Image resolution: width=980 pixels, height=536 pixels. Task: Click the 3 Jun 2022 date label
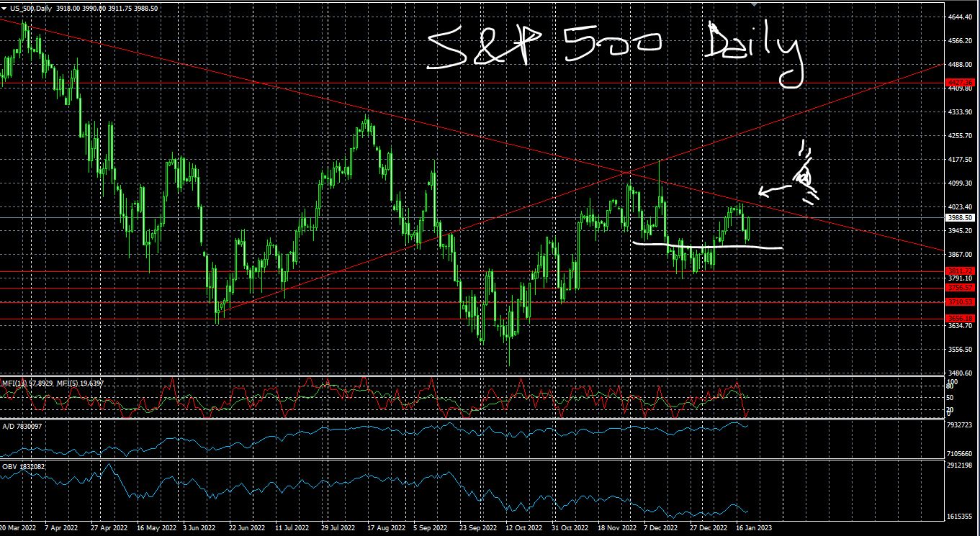coord(199,527)
